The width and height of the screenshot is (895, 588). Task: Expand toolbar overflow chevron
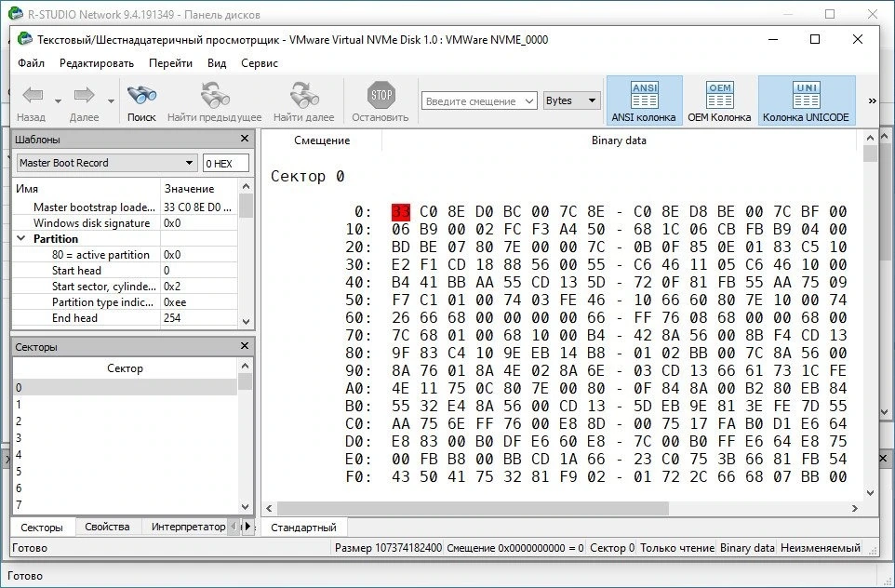click(872, 101)
